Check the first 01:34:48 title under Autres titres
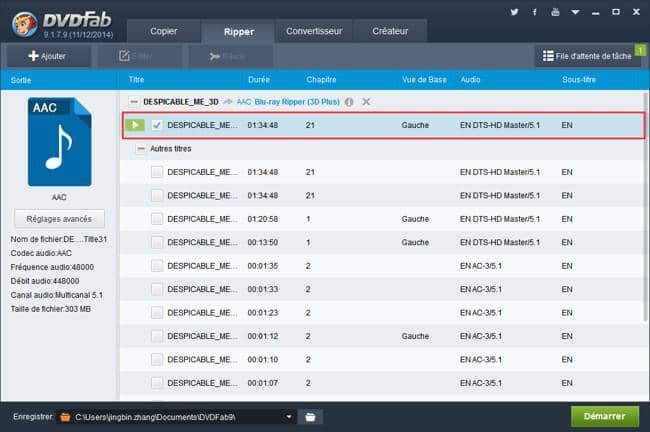 tap(157, 172)
